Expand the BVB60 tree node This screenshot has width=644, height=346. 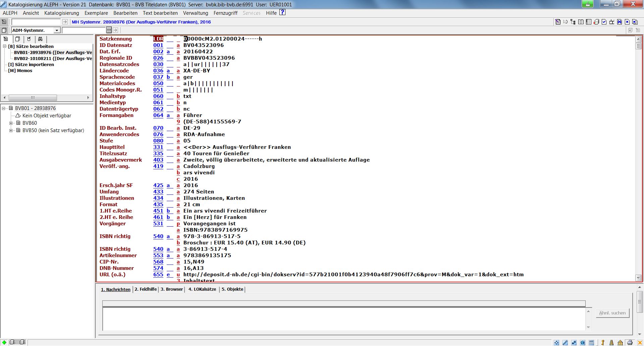tap(11, 123)
